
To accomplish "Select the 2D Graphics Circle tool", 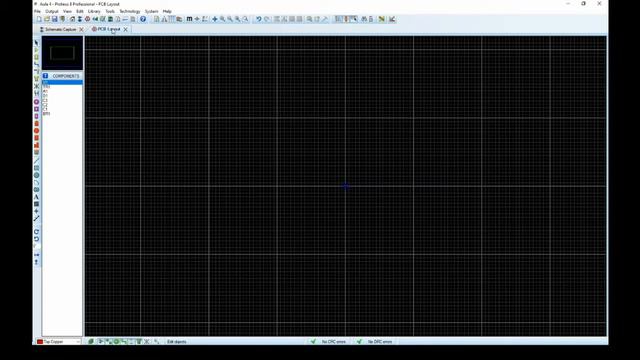I will (36, 175).
